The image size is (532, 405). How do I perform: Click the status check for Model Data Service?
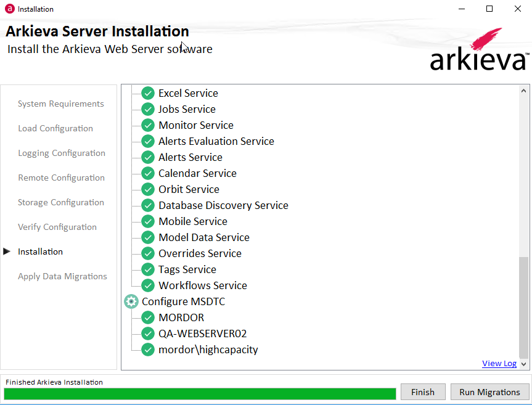148,237
